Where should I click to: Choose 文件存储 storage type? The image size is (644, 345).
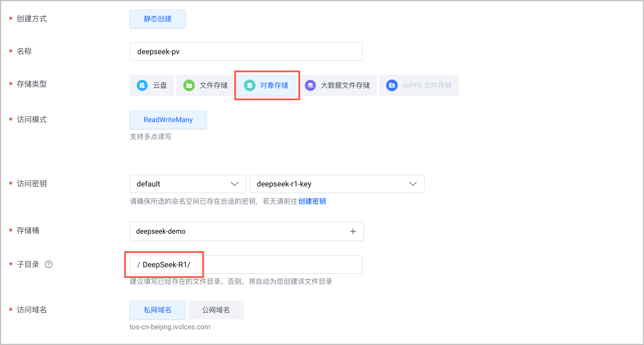(x=213, y=85)
